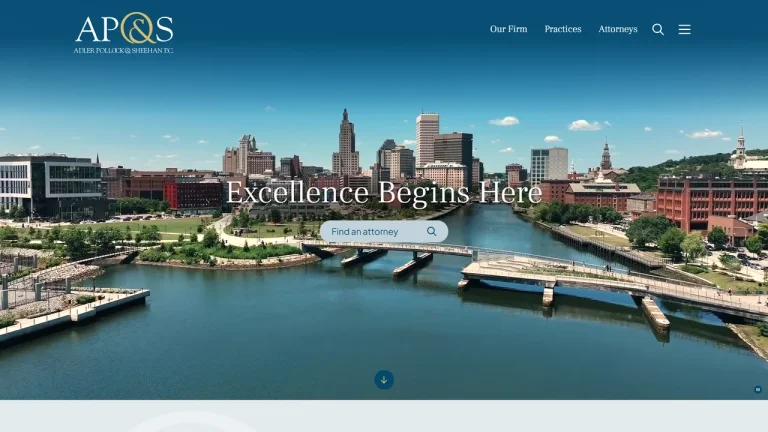Viewport: 768px width, 432px height.
Task: Click the Excellence Begins Here headline
Action: [x=384, y=192]
